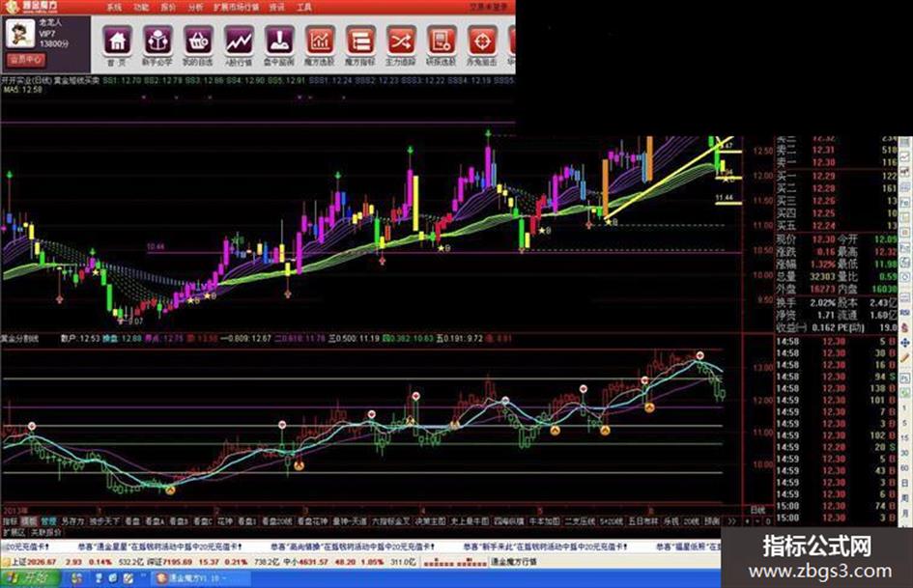Select the 四海纵横 template tab

[508, 521]
